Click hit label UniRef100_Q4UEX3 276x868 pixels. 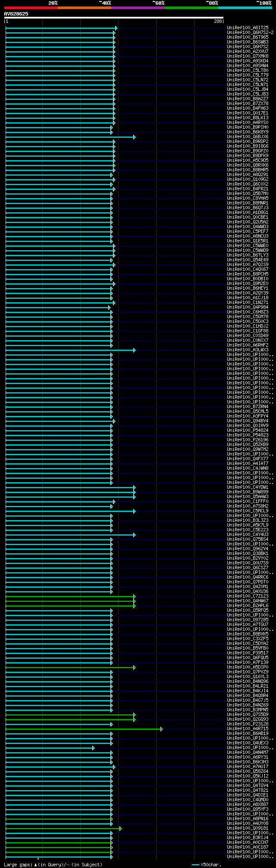[x=248, y=743]
